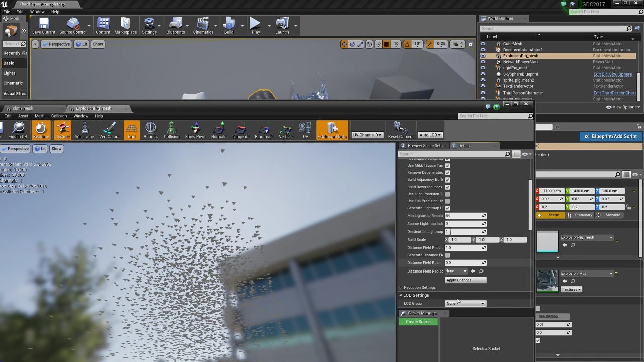The width and height of the screenshot is (644, 362).
Task: Click Show button in mesh viewport
Action: pos(57,149)
